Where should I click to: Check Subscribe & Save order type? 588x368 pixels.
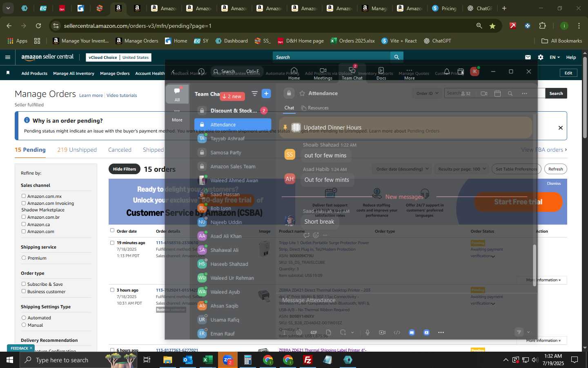click(x=24, y=284)
